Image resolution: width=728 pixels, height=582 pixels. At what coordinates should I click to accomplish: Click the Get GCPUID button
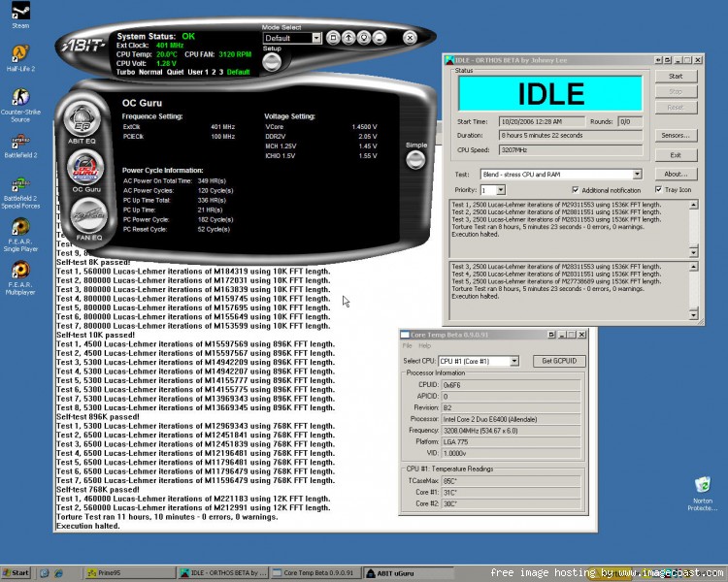(x=559, y=361)
